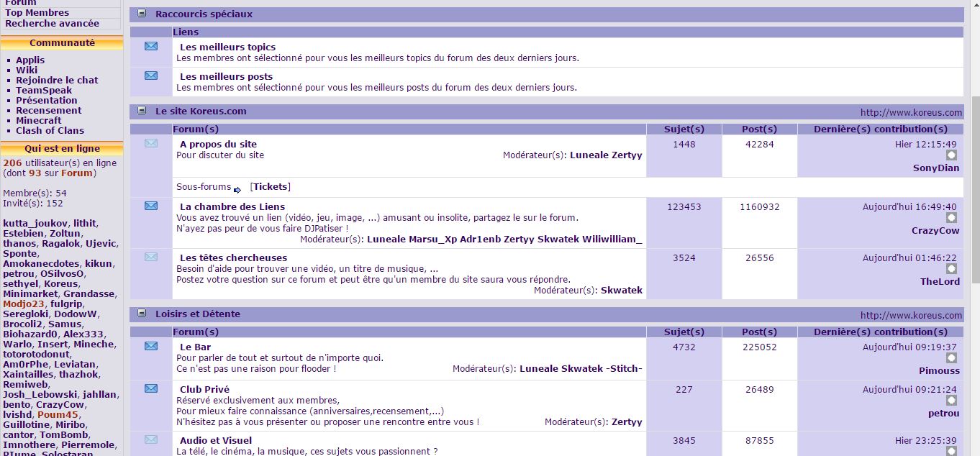The height and width of the screenshot is (456, 980).
Task: Open last post icon above SonyDian
Action: tap(951, 155)
